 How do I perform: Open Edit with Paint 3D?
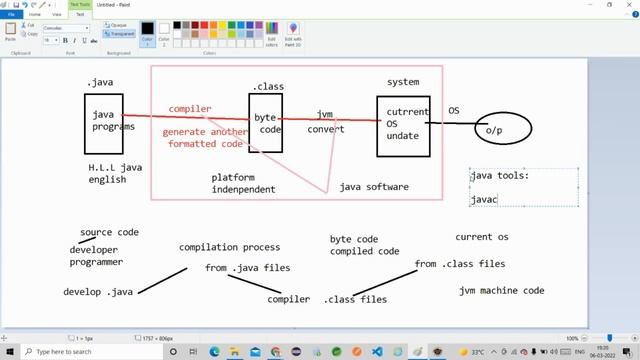[x=293, y=34]
